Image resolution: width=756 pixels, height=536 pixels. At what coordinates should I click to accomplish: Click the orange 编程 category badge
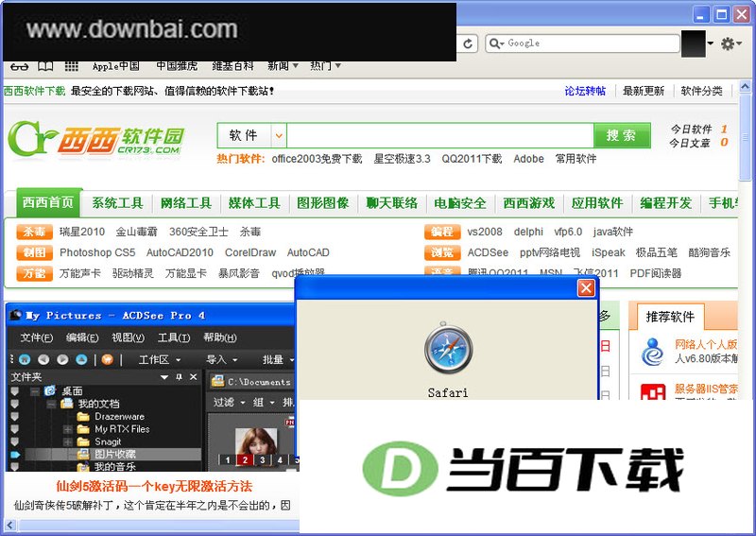click(442, 232)
